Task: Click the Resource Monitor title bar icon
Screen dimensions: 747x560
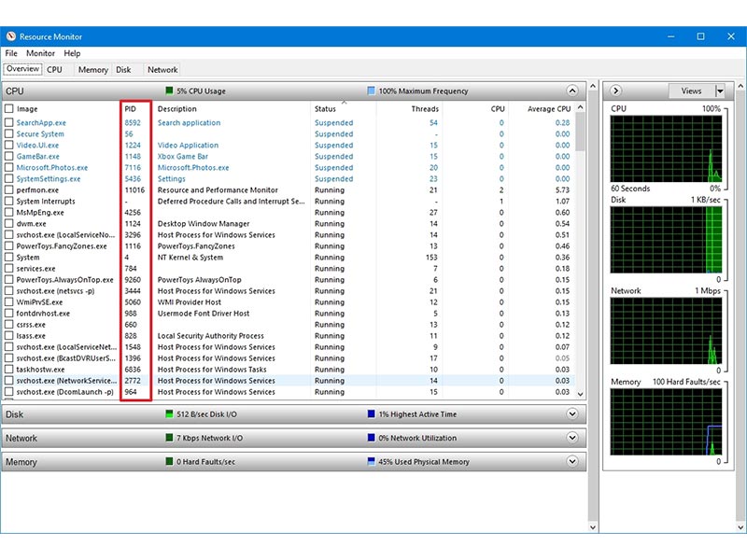Action: point(10,36)
